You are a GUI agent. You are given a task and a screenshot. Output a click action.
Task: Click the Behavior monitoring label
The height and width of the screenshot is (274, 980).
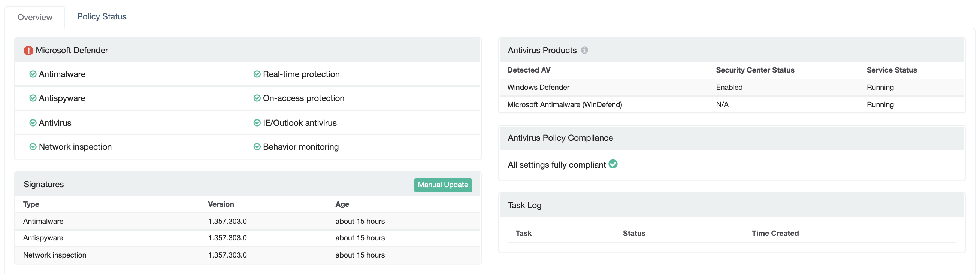300,147
